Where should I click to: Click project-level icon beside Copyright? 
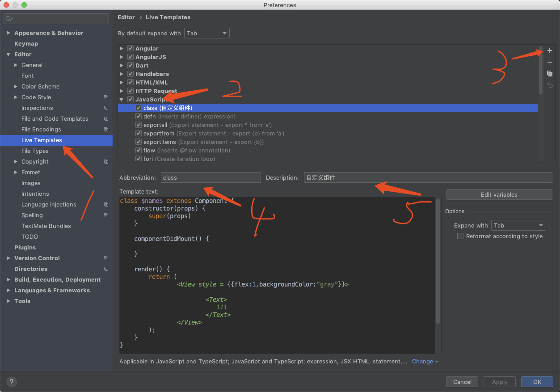click(x=106, y=161)
